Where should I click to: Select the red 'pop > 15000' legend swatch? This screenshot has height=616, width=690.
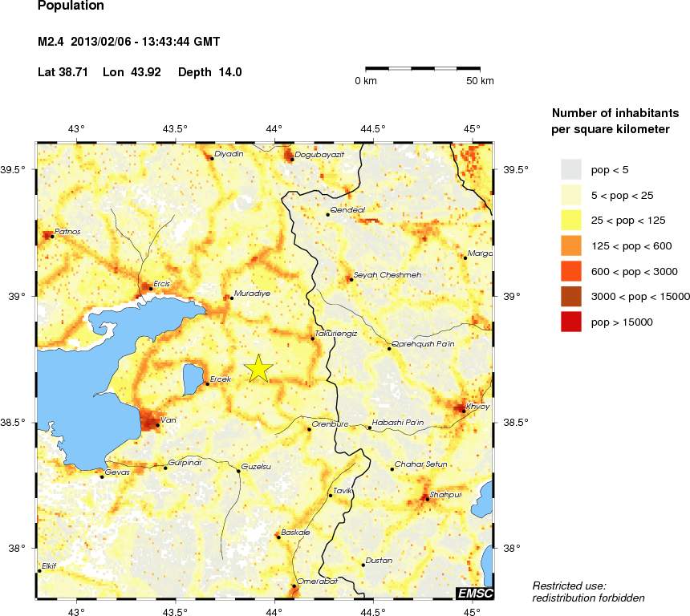570,322
